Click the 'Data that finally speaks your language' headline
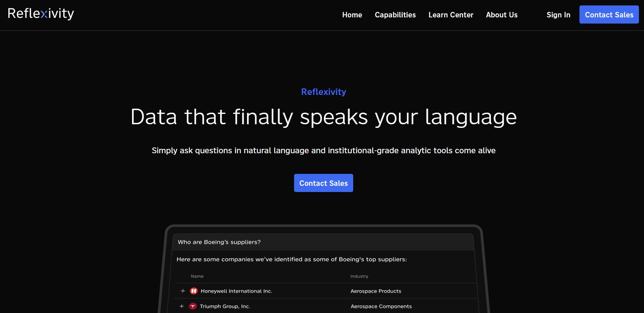644x313 pixels. [x=323, y=117]
